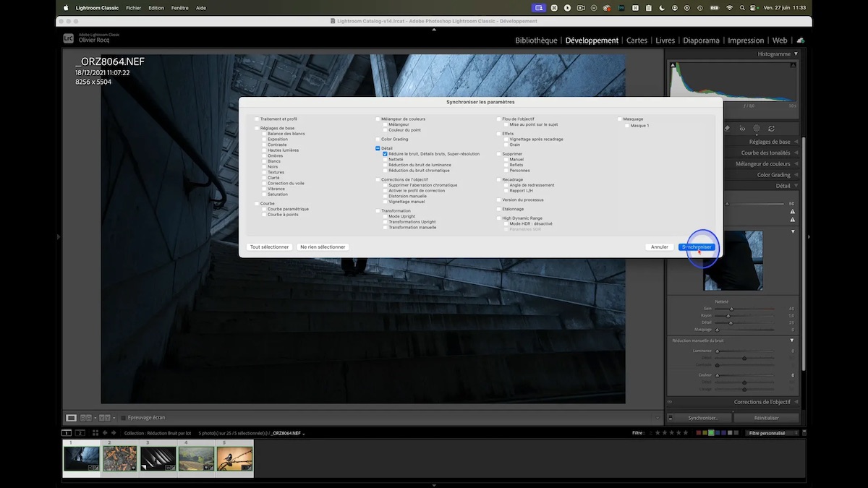Open the Fenêtre menu

coord(180,7)
